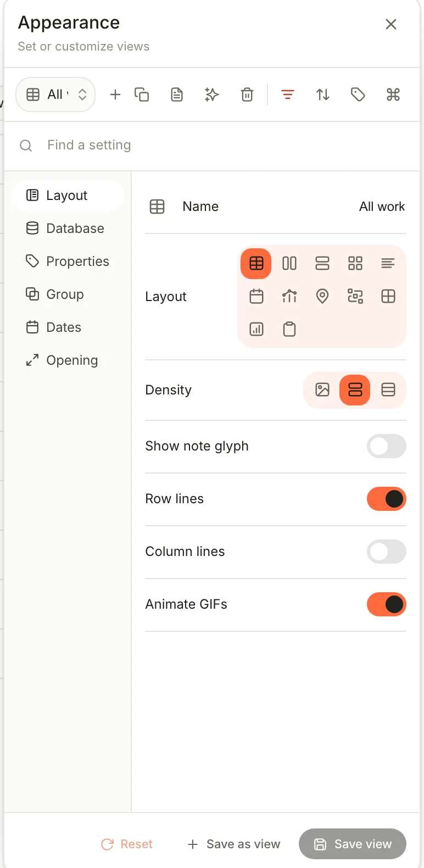The width and height of the screenshot is (424, 868).
Task: Add a new view with the plus icon
Action: tap(115, 94)
